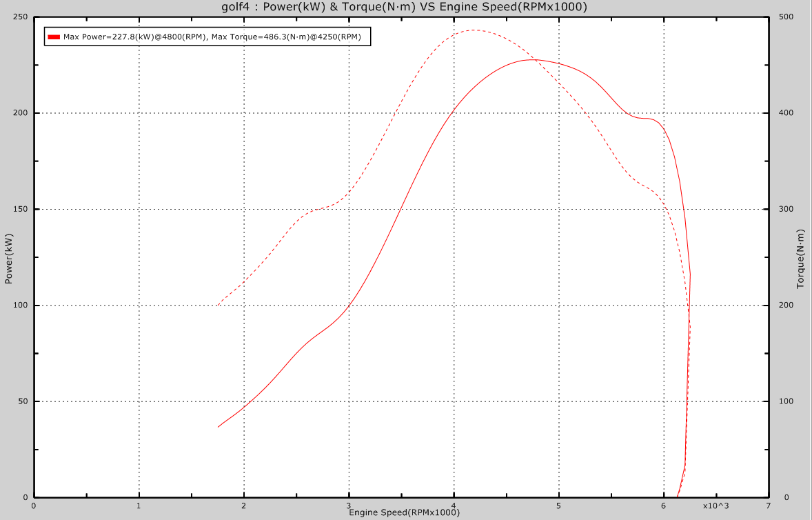Click the 150 tick label on left axis
This screenshot has width=812, height=520.
click(x=21, y=209)
